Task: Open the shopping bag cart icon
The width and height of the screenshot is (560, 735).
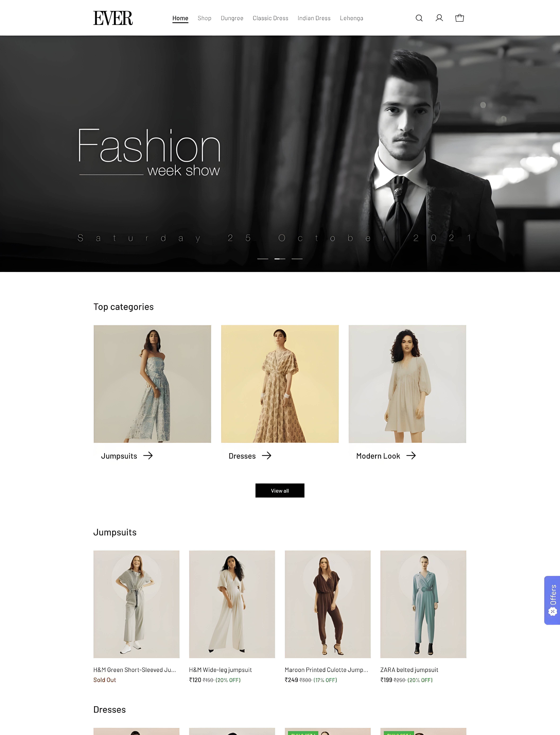Action: point(459,18)
